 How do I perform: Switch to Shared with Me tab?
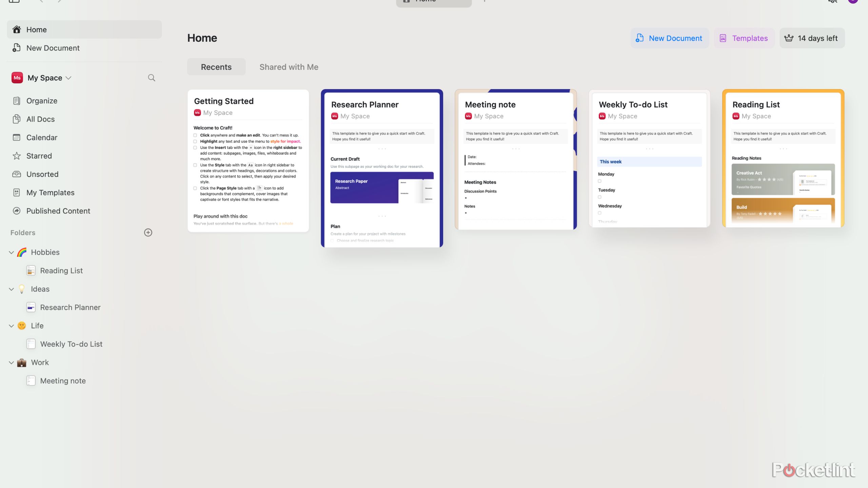289,67
